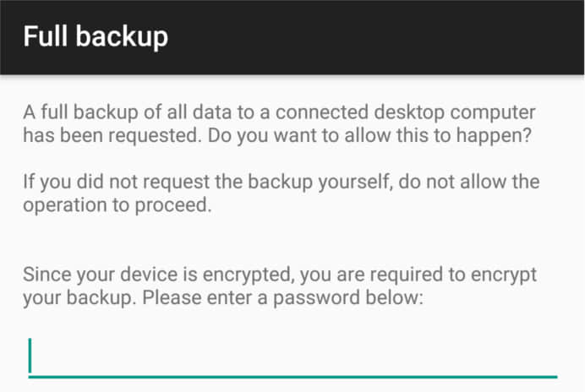Click the teal underline of the password field
The image size is (585, 392).
[292, 376]
